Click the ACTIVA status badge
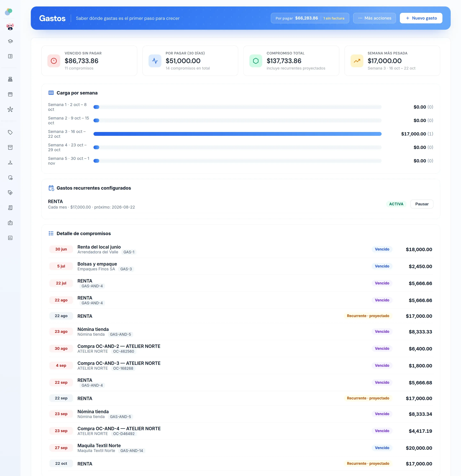461x476 pixels. 396,204
